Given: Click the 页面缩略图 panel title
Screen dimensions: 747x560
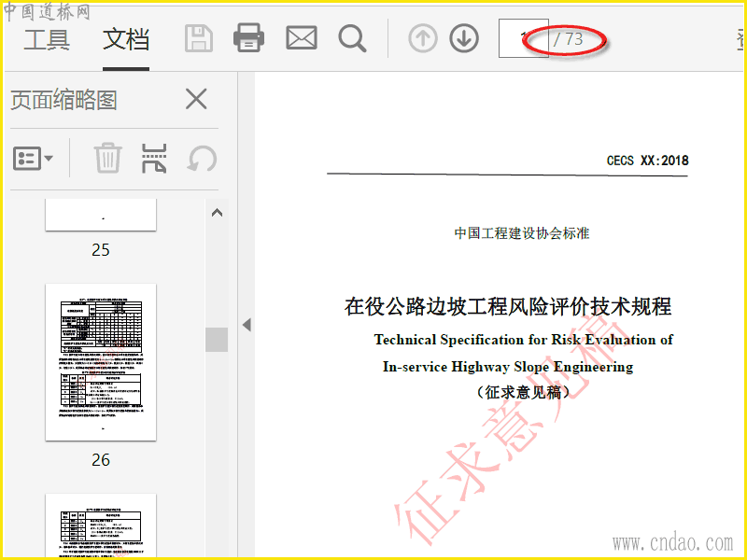Looking at the screenshot, I should coord(63,100).
